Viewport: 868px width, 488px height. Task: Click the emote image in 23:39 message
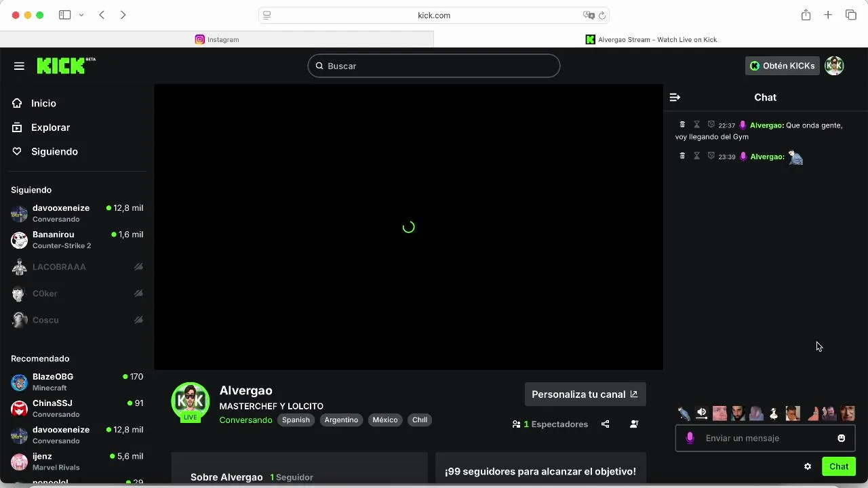[795, 157]
